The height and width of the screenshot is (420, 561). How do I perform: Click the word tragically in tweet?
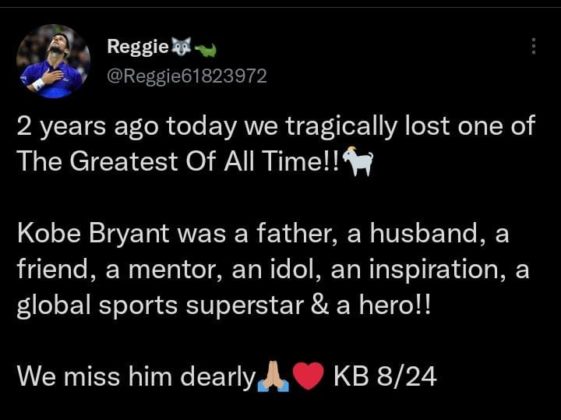[x=341, y=127]
